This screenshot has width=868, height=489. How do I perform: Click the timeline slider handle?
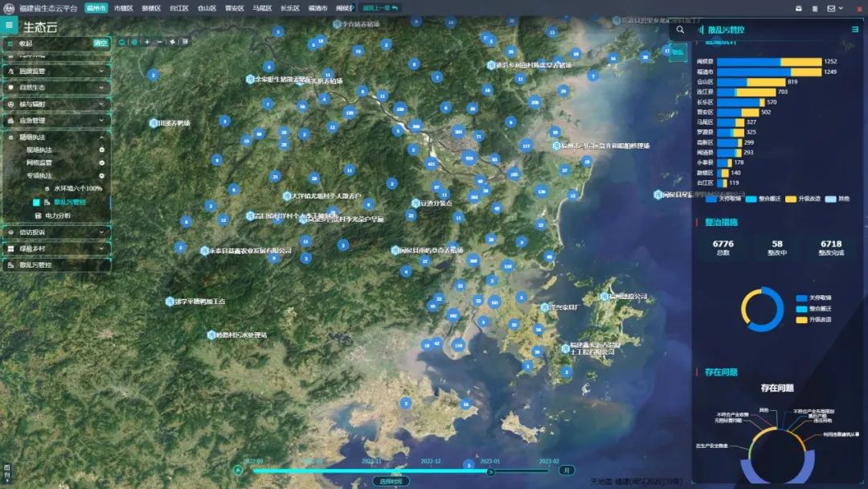tap(490, 472)
